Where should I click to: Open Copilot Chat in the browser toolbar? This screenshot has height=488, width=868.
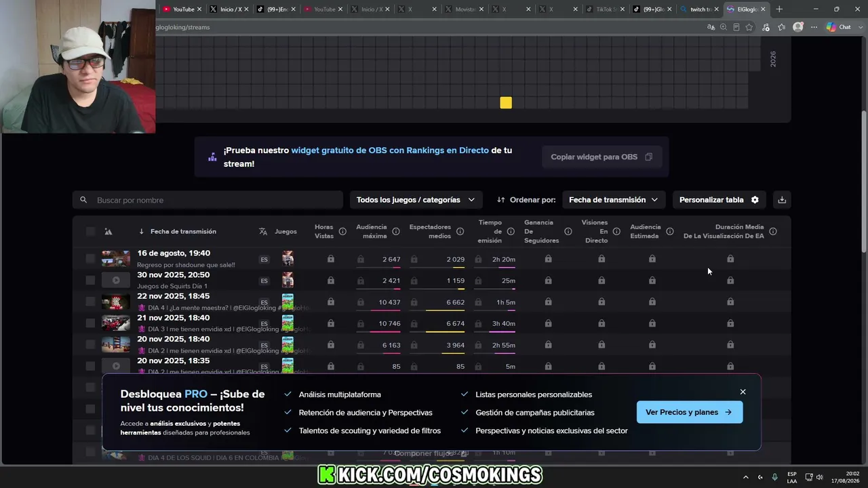tap(838, 27)
